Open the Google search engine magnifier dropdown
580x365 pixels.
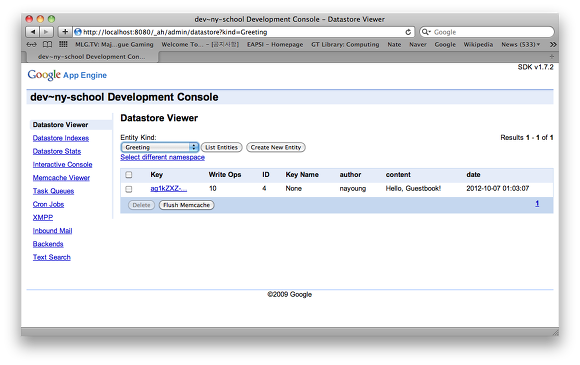pos(426,32)
